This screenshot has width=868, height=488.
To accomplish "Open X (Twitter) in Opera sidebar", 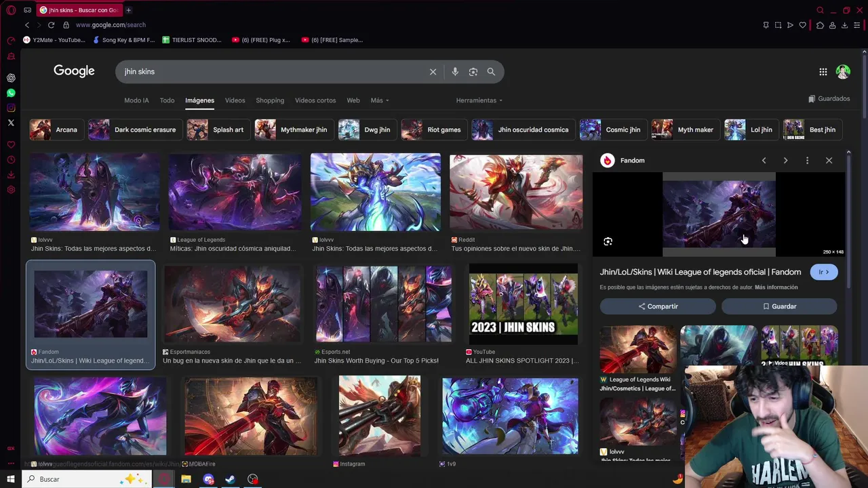I will pos(11,123).
